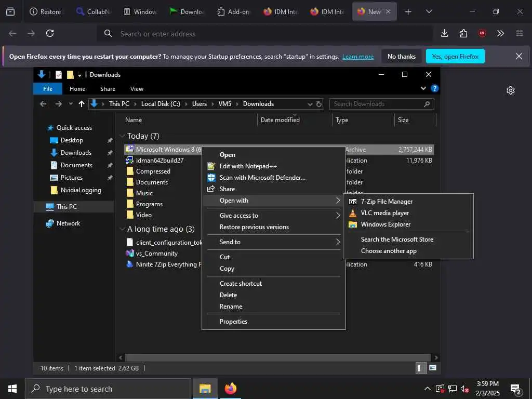532x399 pixels.
Task: Open new Firefox tab with plus button
Action: (x=408, y=11)
